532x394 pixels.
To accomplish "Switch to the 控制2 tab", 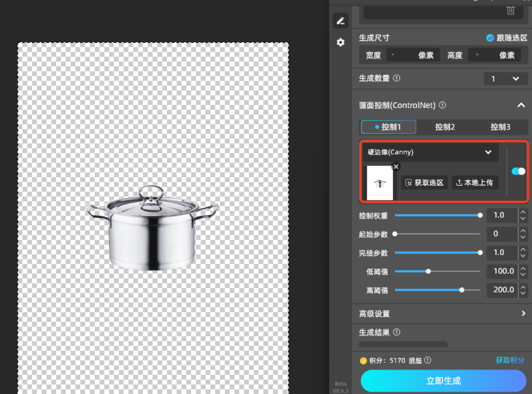I will coord(445,127).
